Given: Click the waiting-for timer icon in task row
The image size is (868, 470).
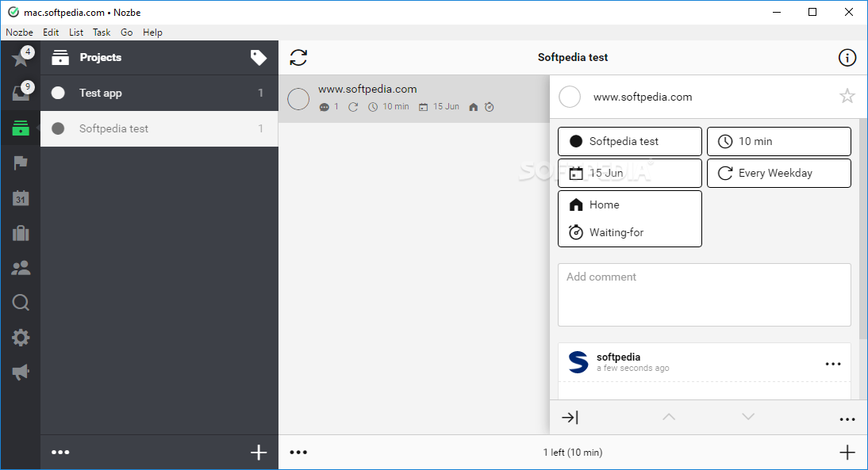Looking at the screenshot, I should (x=490, y=107).
